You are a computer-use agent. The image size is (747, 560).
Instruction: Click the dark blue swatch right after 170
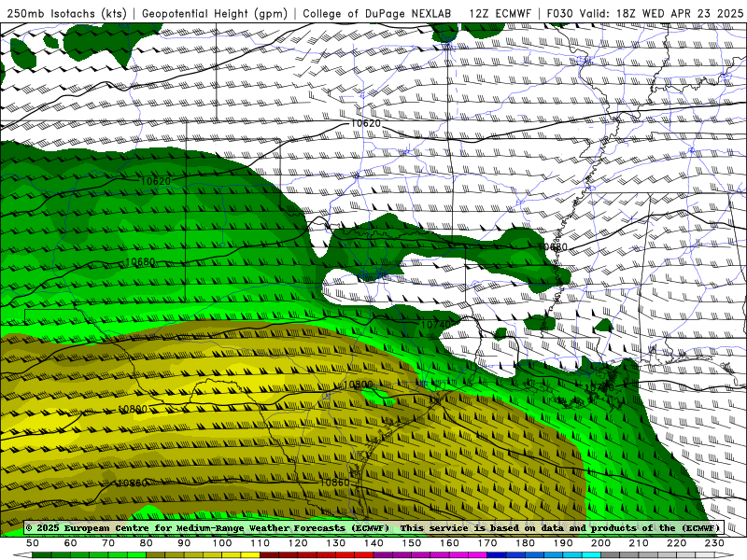click(x=497, y=555)
